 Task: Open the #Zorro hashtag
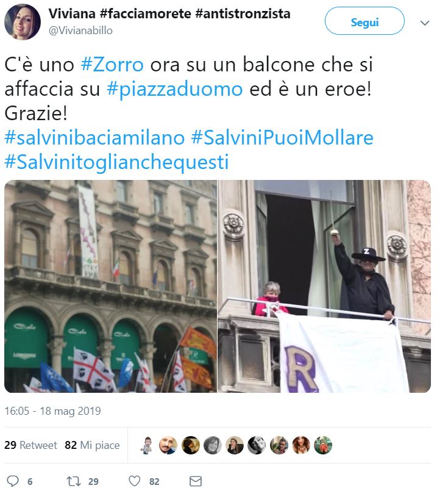click(112, 65)
